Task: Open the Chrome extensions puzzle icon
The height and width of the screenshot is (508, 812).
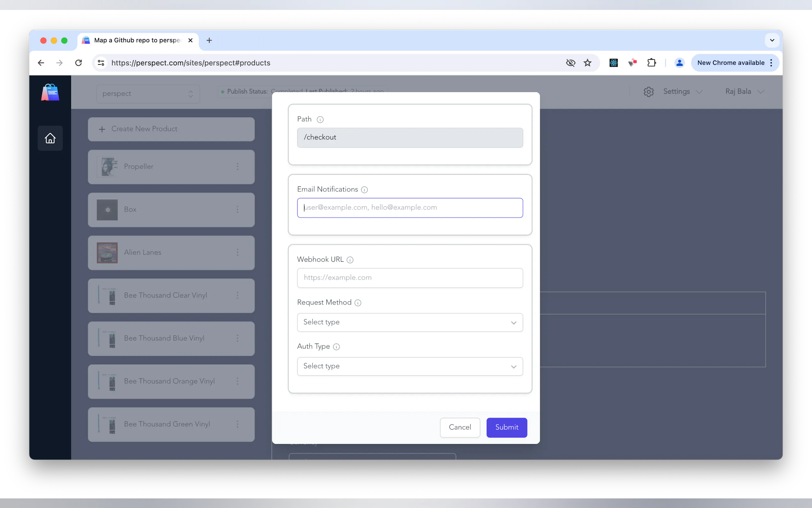Action: (x=651, y=63)
